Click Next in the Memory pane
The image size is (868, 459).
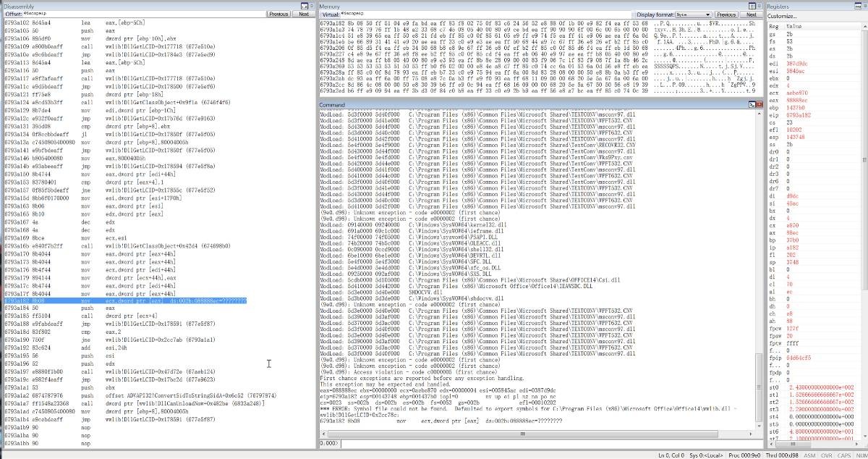click(751, 14)
